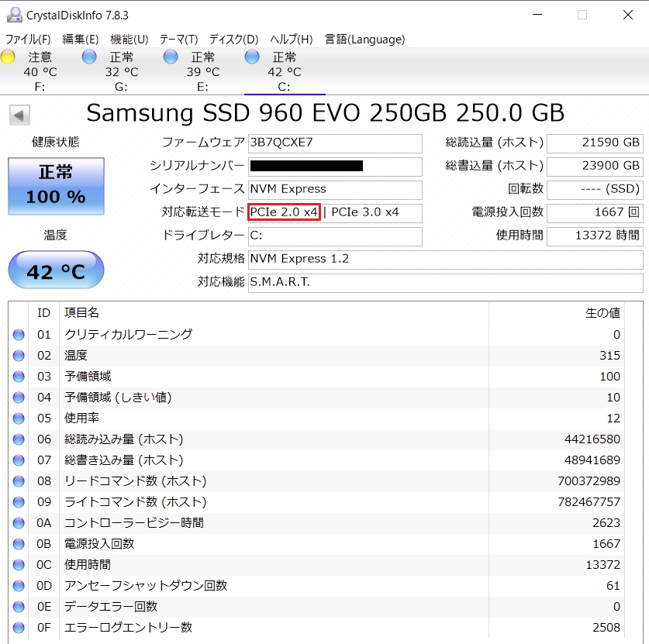Click status dot for ID 05 使用率
Image resolution: width=649 pixels, height=644 pixels.
(19, 418)
